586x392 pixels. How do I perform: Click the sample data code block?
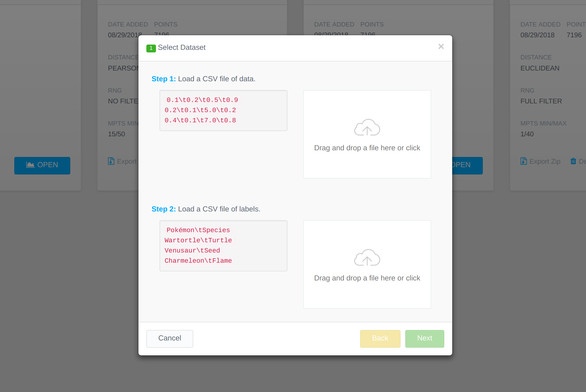[223, 110]
